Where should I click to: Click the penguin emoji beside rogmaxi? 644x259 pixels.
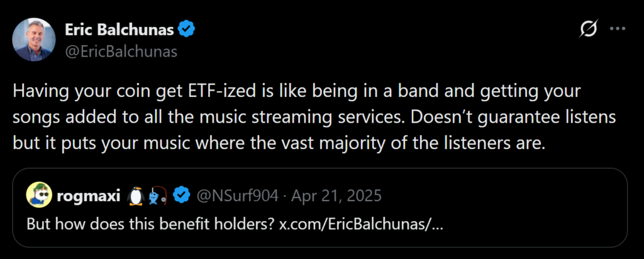tap(135, 196)
